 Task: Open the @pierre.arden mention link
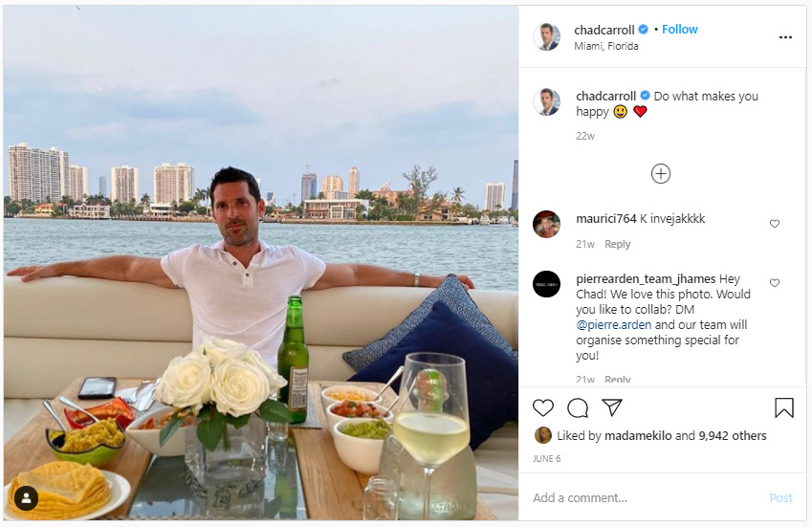click(614, 325)
